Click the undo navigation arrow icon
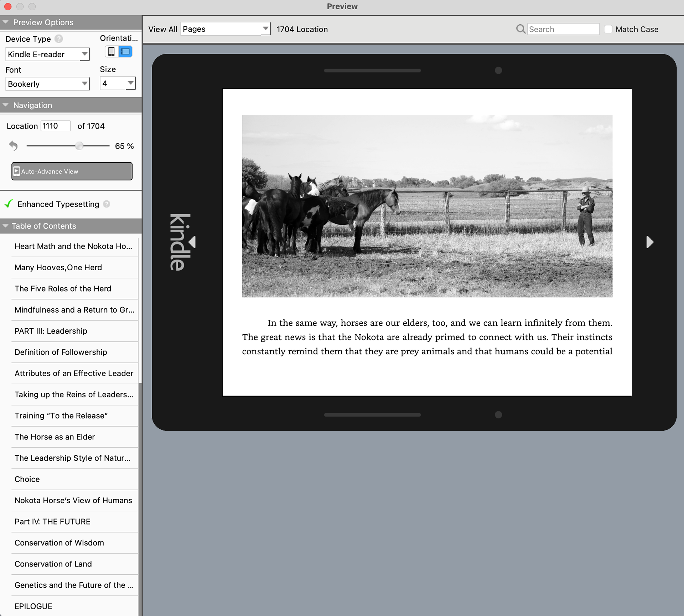 pos(14,146)
